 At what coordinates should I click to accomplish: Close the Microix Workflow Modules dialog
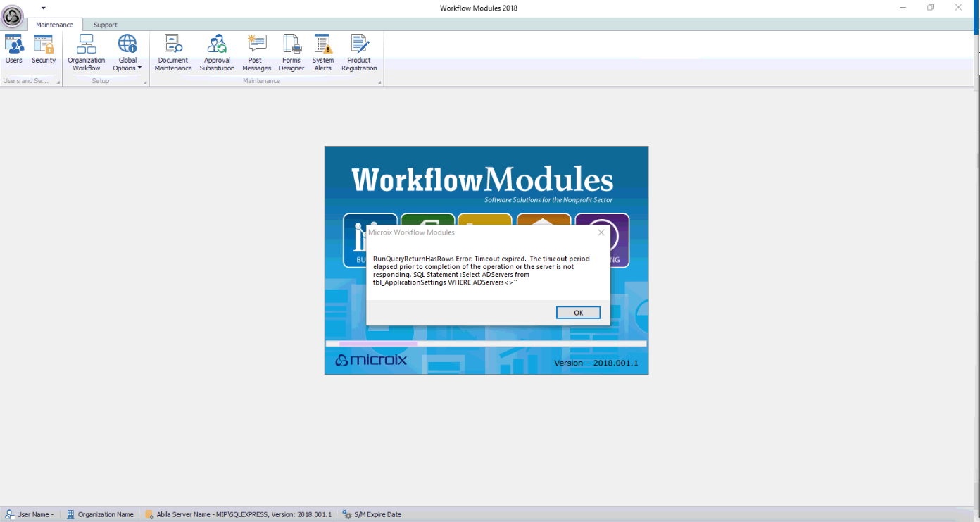601,232
